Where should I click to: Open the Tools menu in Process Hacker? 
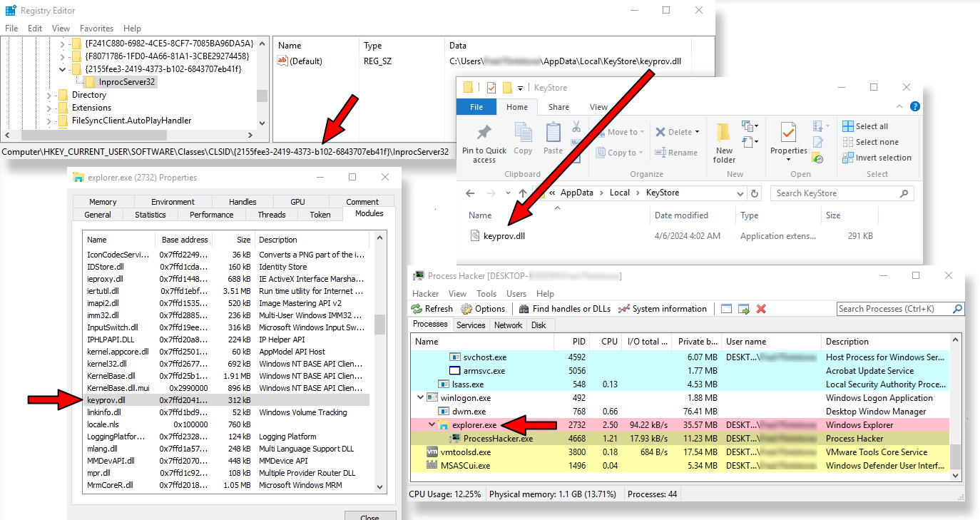click(x=486, y=294)
